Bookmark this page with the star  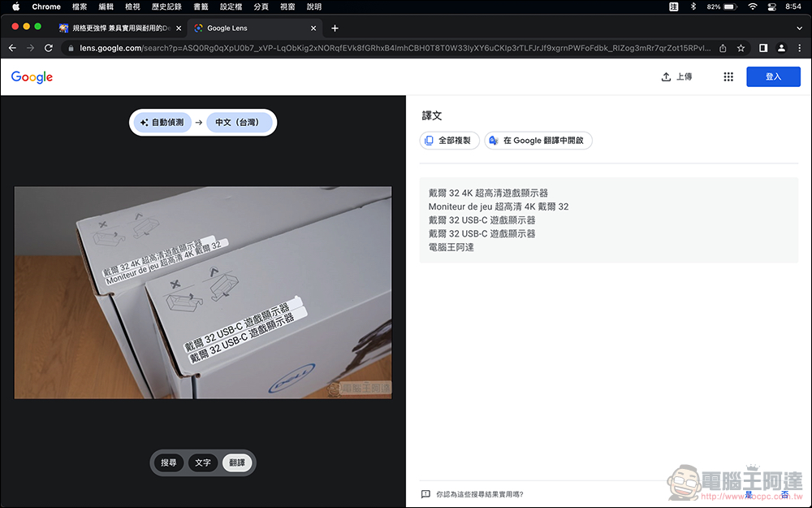pos(741,48)
